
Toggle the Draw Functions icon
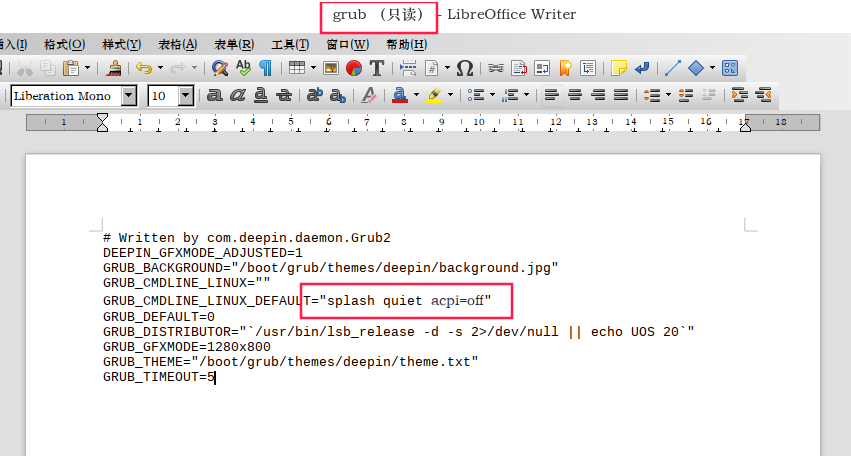click(730, 68)
